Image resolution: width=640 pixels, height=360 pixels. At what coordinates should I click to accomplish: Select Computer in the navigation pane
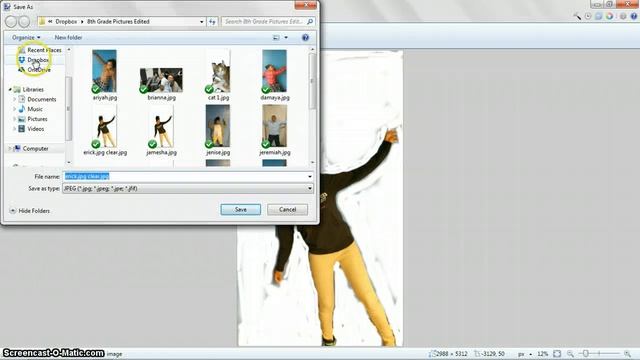pyautogui.click(x=31, y=149)
